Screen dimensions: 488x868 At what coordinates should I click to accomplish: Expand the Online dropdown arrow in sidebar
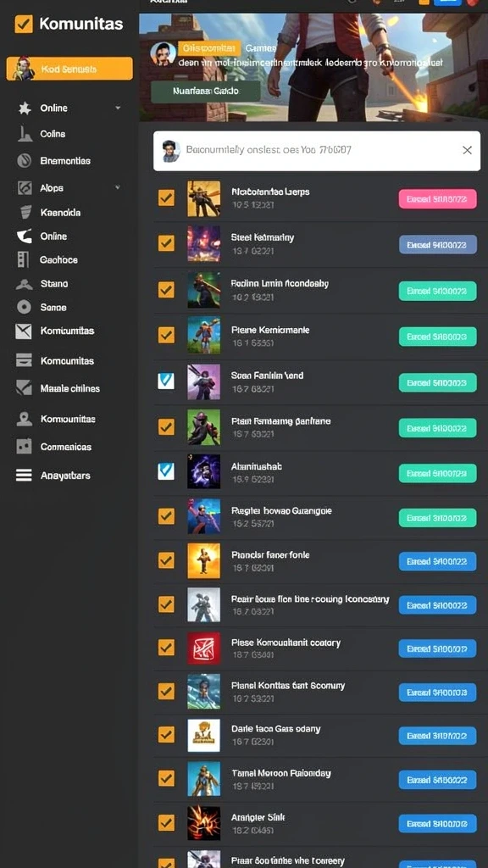coord(118,108)
